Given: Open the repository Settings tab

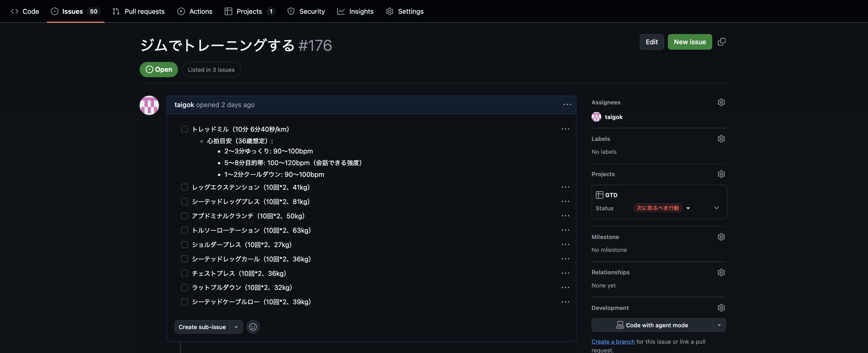Looking at the screenshot, I should coord(405,11).
